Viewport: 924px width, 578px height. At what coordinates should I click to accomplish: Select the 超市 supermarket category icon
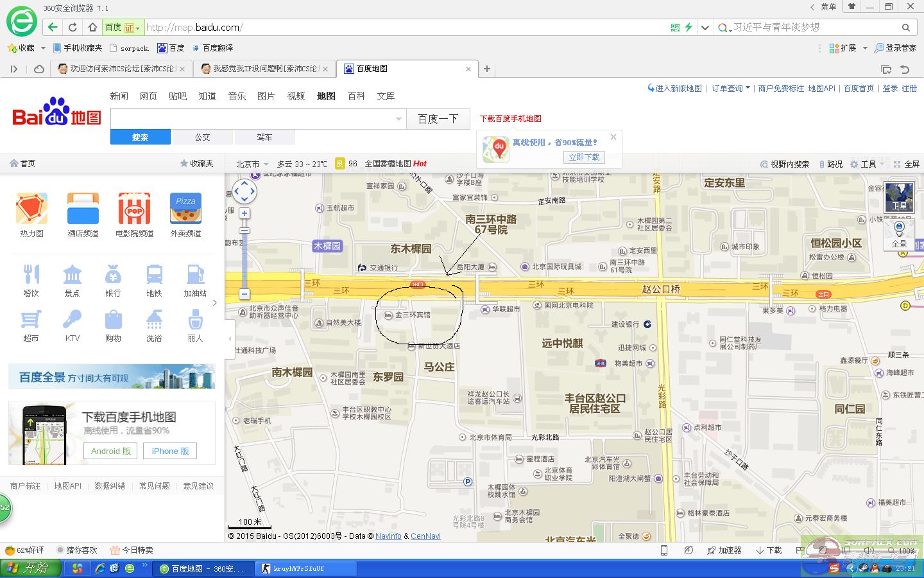click(31, 319)
